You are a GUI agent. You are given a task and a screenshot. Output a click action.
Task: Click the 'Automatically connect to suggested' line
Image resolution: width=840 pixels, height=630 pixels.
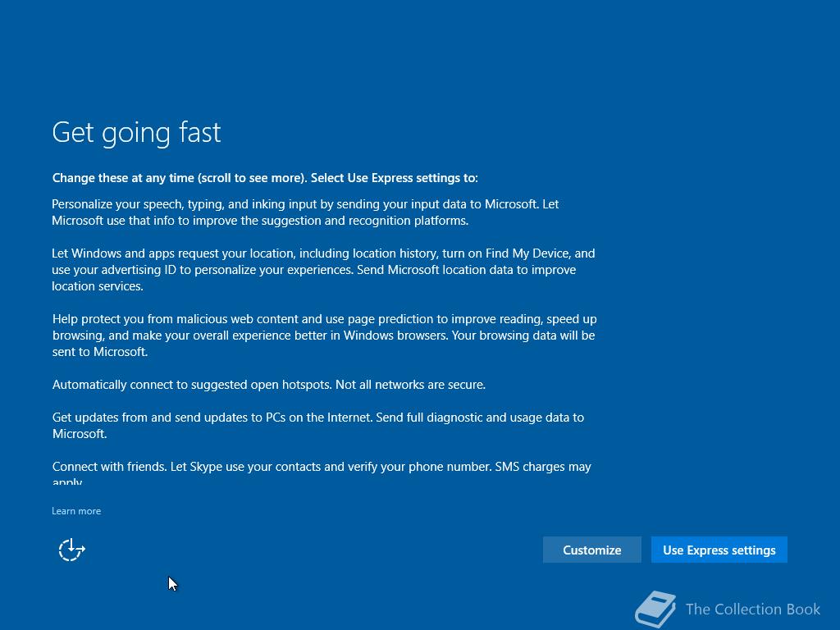click(x=269, y=385)
